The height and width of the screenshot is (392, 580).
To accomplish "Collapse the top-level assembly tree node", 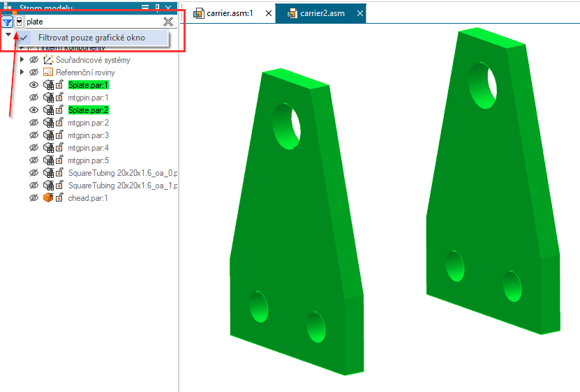I will pos(8,34).
